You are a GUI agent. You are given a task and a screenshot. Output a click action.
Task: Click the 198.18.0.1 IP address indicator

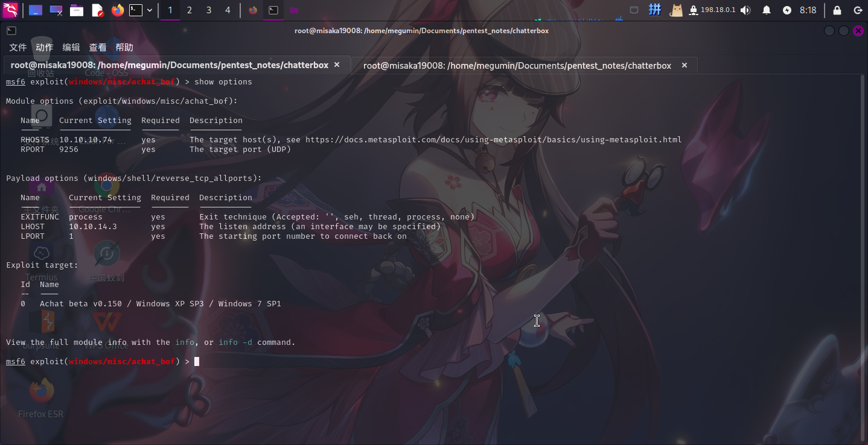point(718,10)
